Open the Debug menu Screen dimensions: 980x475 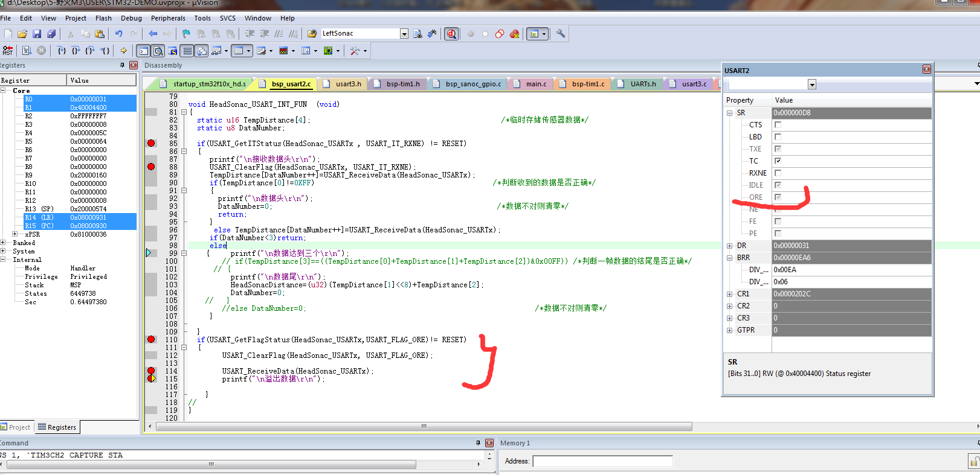[131, 18]
